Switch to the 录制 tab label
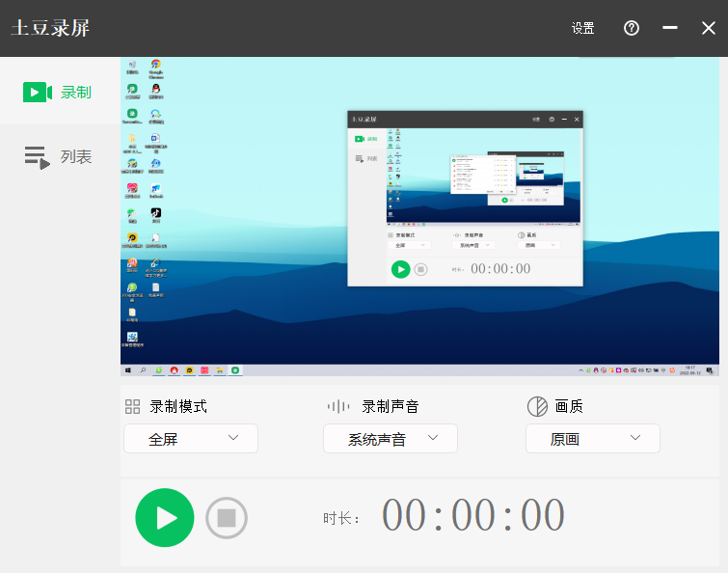728x573 pixels. [76, 93]
